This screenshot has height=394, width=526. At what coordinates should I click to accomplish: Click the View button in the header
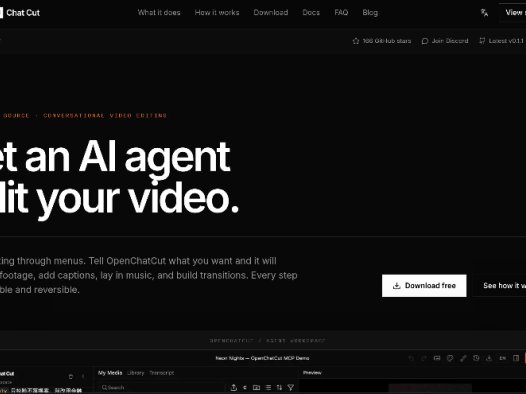(513, 13)
